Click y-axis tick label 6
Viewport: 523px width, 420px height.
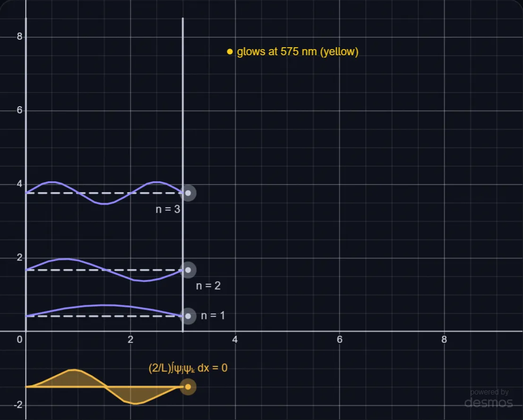coord(19,110)
